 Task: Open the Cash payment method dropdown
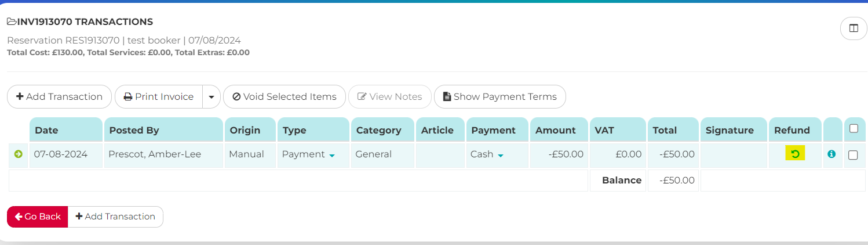pos(501,156)
